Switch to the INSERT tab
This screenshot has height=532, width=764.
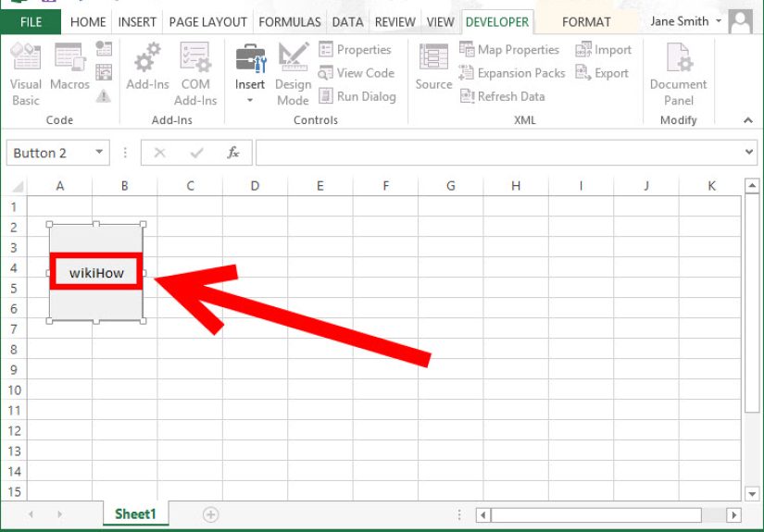tap(137, 22)
